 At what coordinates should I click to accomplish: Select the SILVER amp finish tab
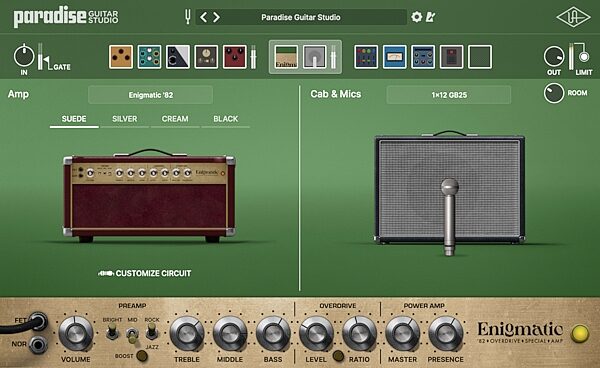(x=124, y=119)
